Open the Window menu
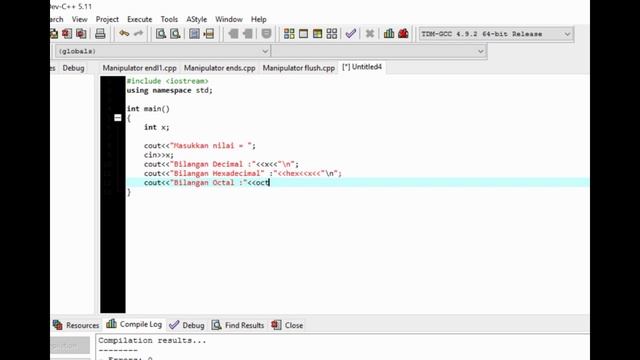The image size is (640, 360). pyautogui.click(x=229, y=19)
